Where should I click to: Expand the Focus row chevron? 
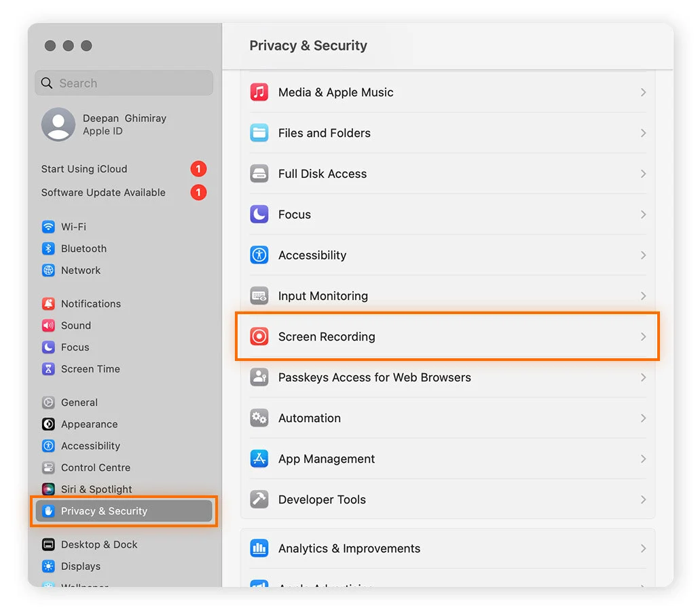642,214
